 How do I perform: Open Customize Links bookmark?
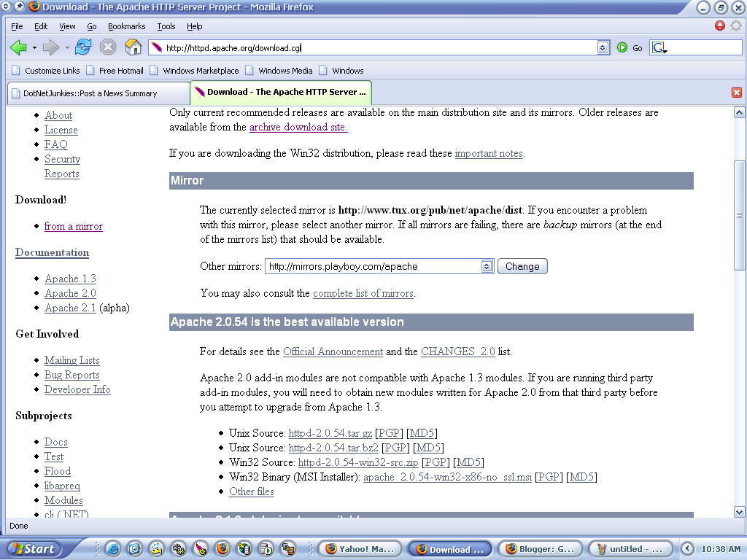point(46,71)
